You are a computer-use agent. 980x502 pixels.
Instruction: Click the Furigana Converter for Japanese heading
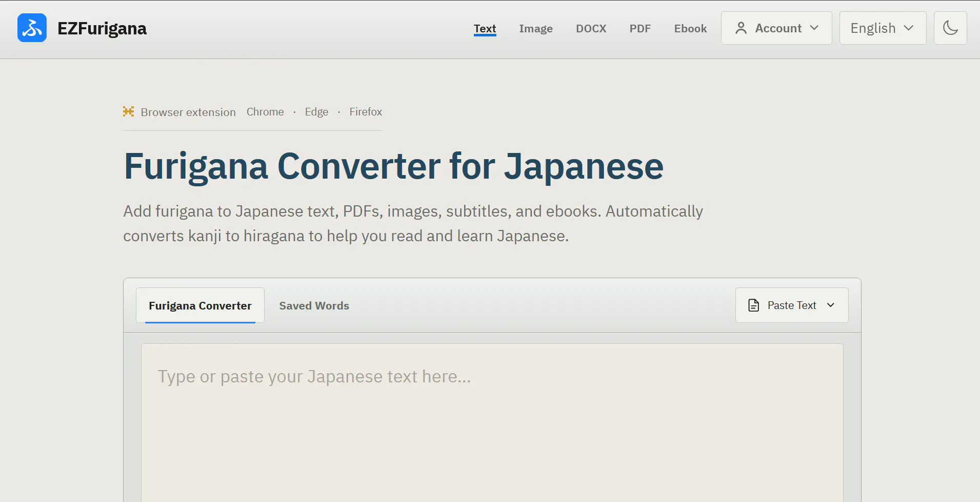point(393,166)
